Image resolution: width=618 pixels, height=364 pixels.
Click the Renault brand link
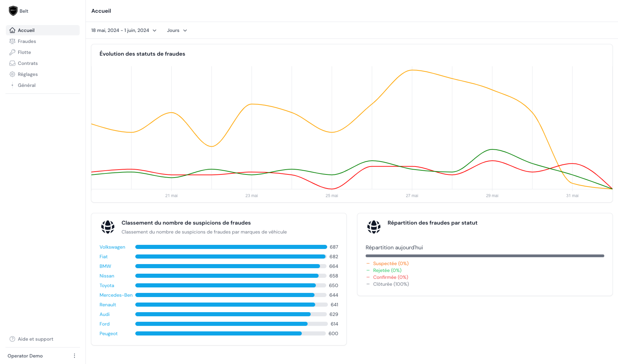click(x=108, y=305)
